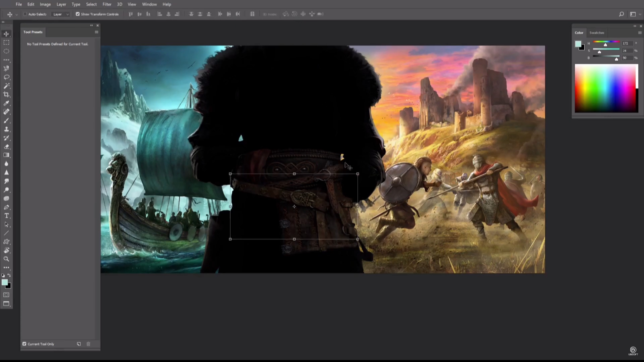Screen dimensions: 644x362
Task: Open the Layer dropdown in options bar
Action: tap(61, 14)
